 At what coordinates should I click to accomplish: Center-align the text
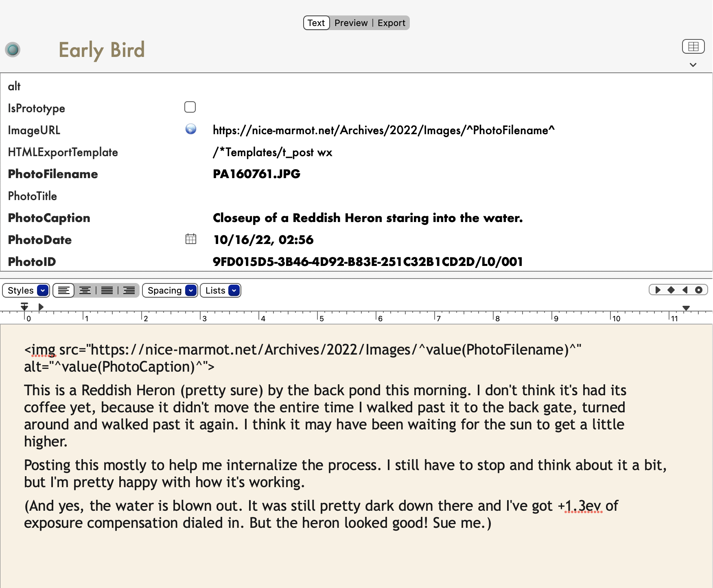85,290
